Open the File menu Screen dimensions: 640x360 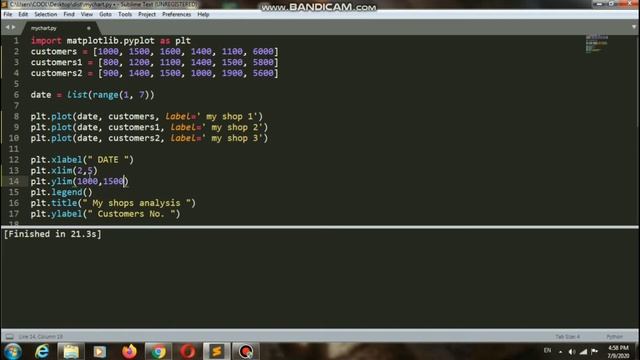coord(8,14)
